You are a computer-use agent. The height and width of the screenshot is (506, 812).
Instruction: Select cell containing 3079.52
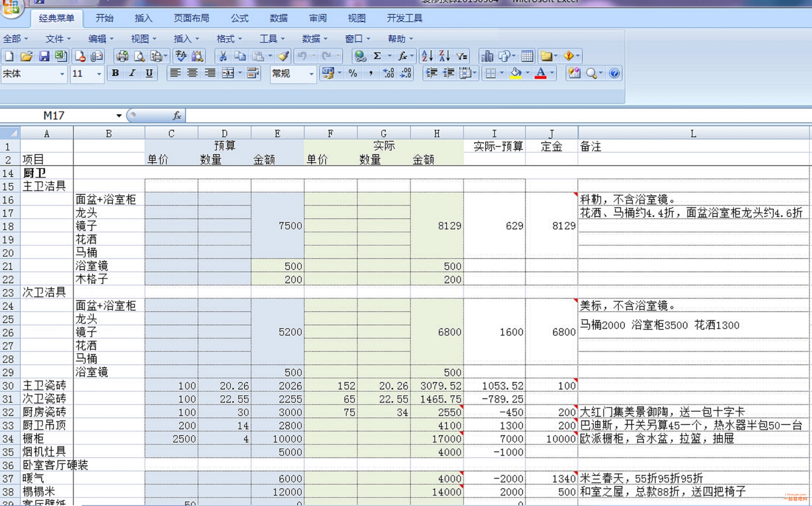pyautogui.click(x=437, y=385)
